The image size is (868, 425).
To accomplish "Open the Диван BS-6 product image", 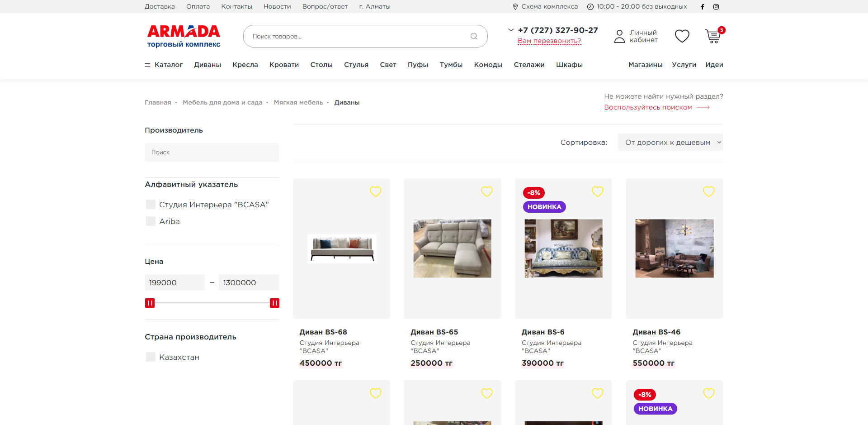I will (x=563, y=248).
